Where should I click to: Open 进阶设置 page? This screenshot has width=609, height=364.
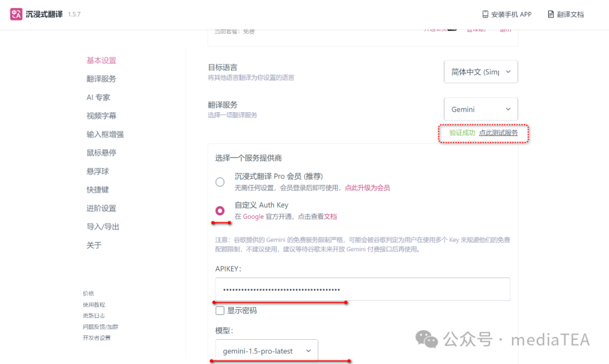tap(101, 208)
